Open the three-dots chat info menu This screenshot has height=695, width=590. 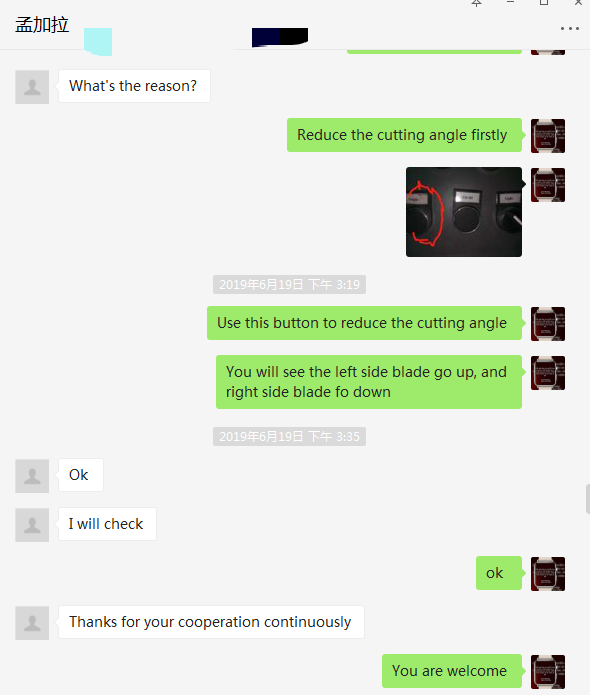[570, 28]
